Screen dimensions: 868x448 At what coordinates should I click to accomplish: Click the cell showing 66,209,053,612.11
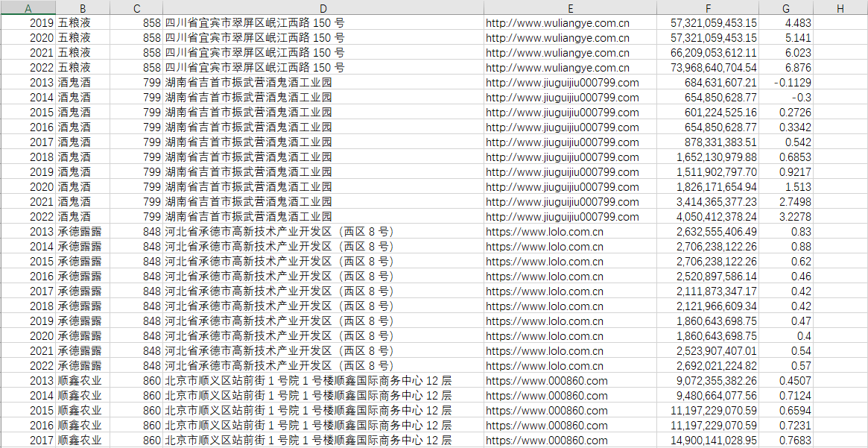[708, 53]
